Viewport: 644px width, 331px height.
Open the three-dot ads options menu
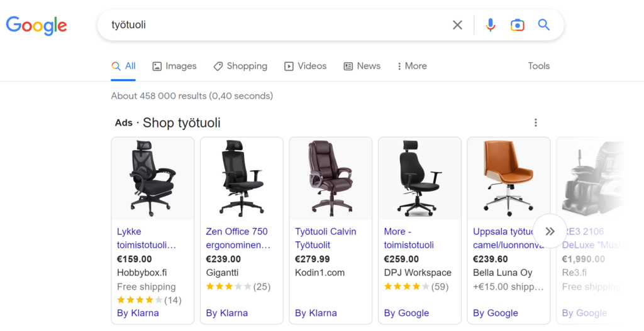535,122
